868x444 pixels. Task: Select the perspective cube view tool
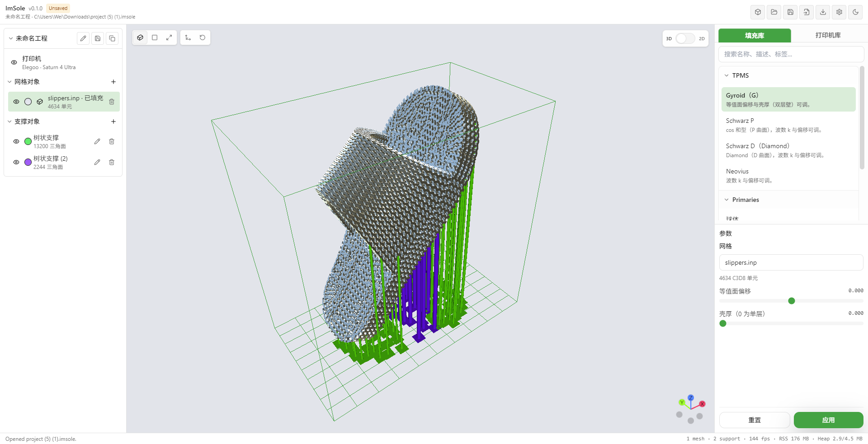point(140,37)
